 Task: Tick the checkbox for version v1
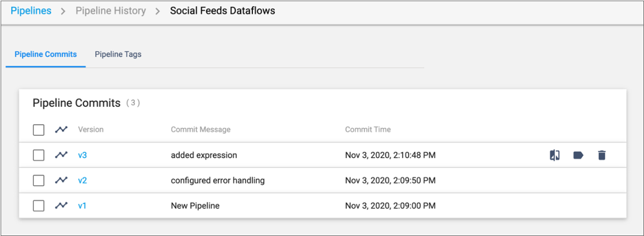pos(39,205)
